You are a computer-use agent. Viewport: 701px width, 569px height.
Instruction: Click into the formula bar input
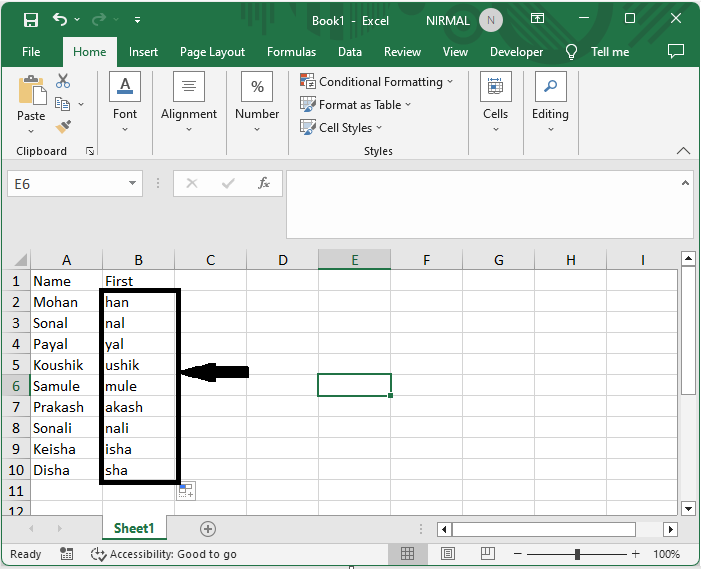coord(483,204)
